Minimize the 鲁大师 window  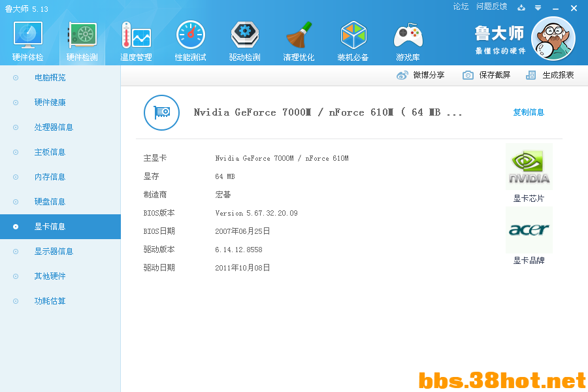click(x=555, y=8)
